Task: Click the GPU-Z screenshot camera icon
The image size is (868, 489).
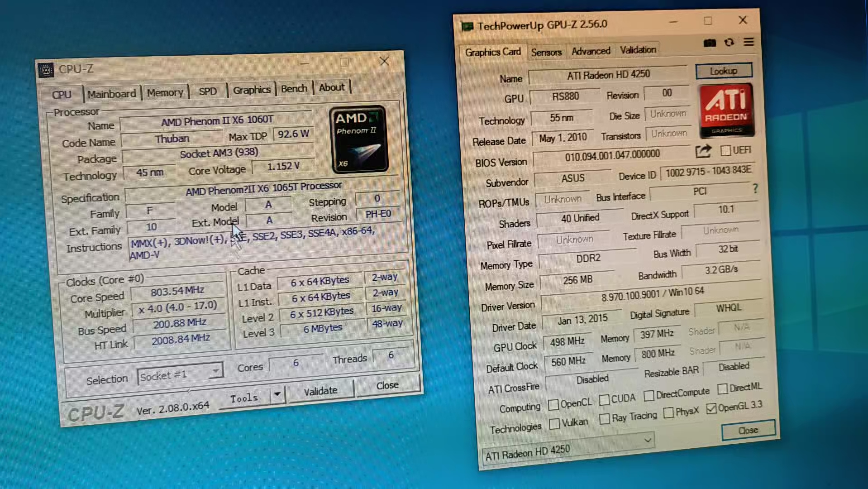Action: click(x=710, y=43)
